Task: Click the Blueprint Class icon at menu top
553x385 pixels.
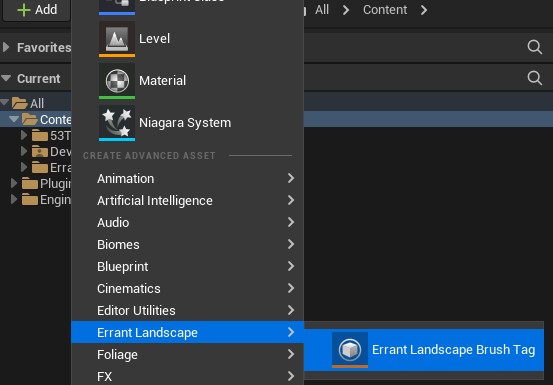Action: pyautogui.click(x=117, y=6)
